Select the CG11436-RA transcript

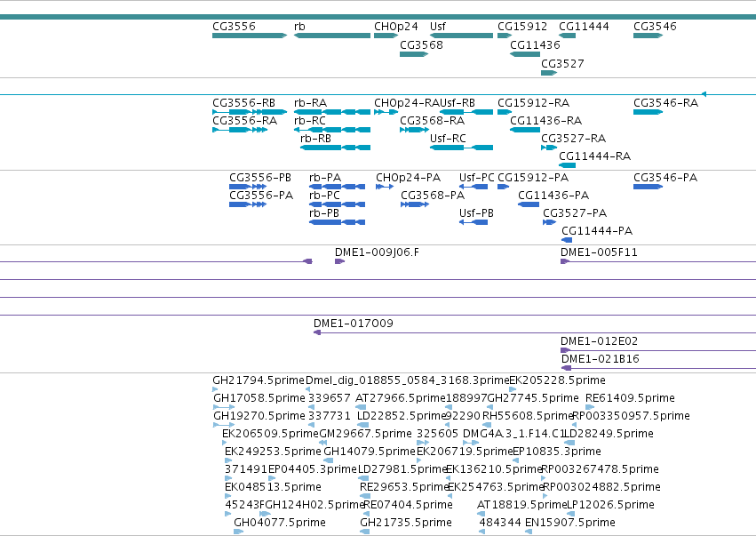[525, 130]
